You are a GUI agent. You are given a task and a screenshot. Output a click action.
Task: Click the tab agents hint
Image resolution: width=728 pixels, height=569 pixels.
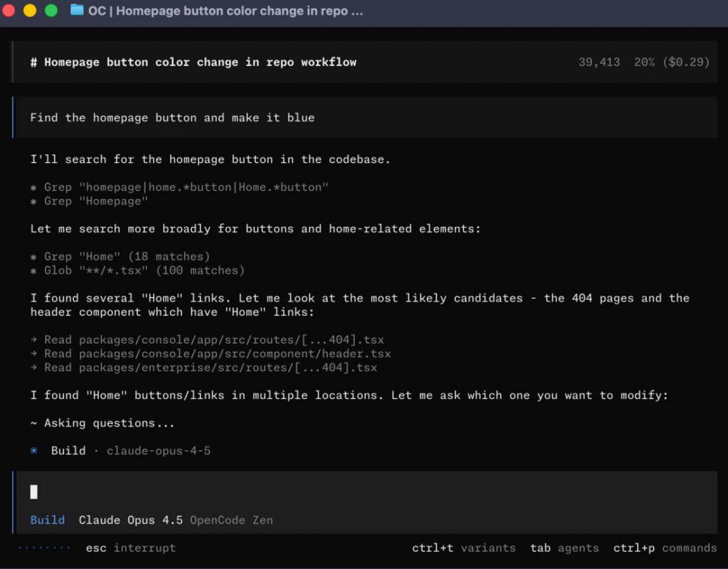click(x=564, y=548)
